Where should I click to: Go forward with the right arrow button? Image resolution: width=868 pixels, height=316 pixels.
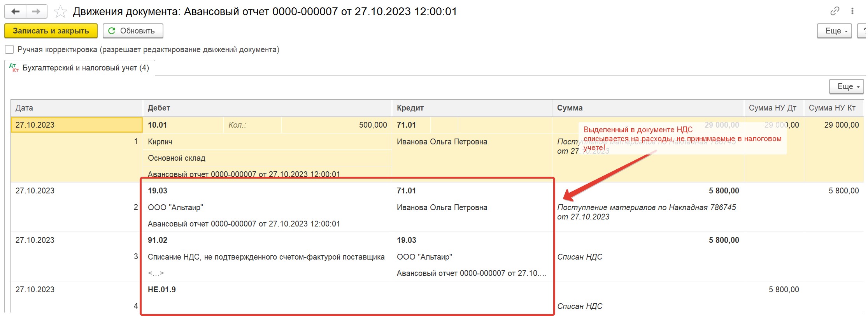36,12
